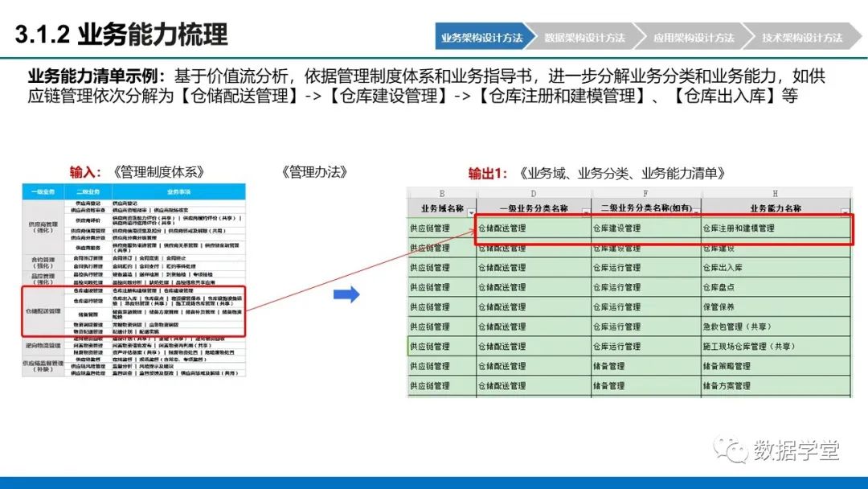Click the 《管理制度体系》 link
This screenshot has height=489, width=868.
(x=160, y=171)
